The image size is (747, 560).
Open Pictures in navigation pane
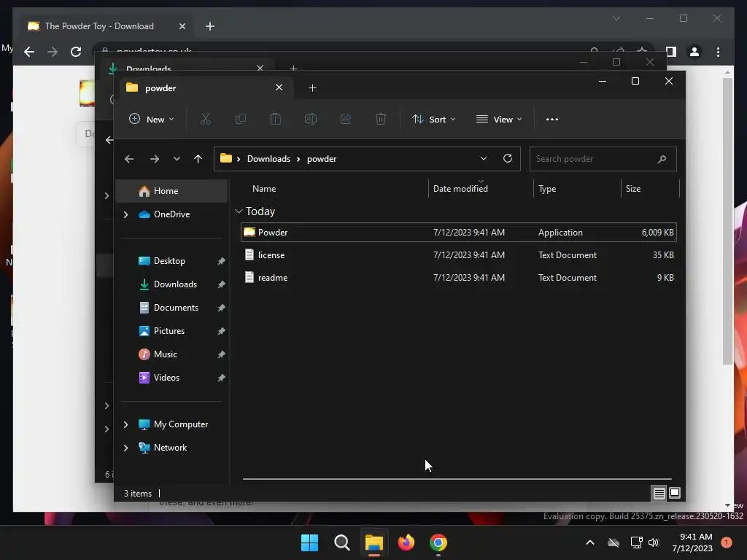[169, 331]
